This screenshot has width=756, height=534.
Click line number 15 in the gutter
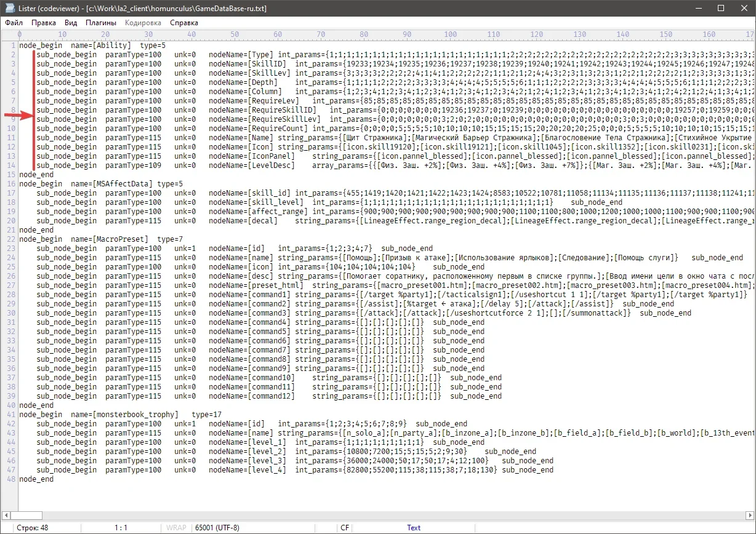[x=12, y=175]
